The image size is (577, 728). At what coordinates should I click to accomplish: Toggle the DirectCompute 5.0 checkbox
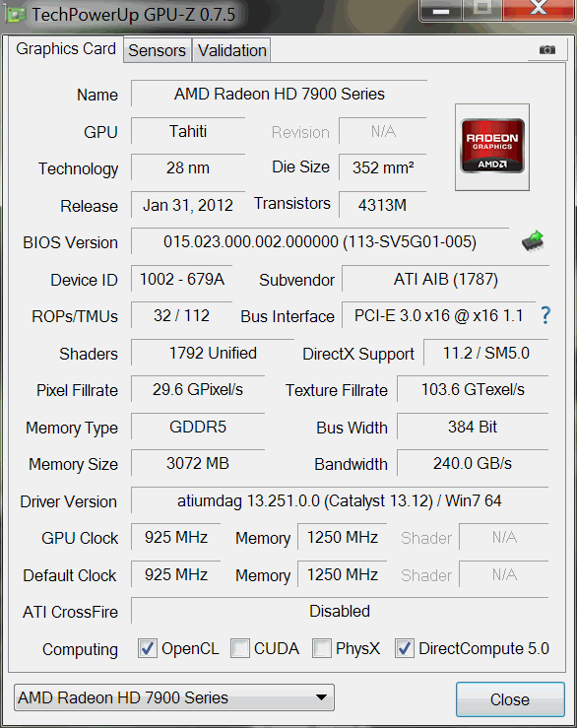pos(405,648)
